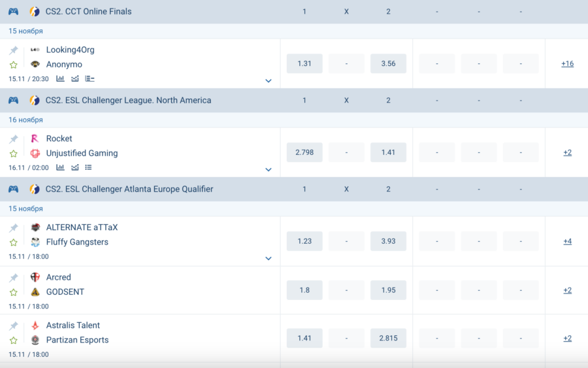Expand the Rocket vs Unjustified Gaming row
The height and width of the screenshot is (368, 588).
point(268,170)
